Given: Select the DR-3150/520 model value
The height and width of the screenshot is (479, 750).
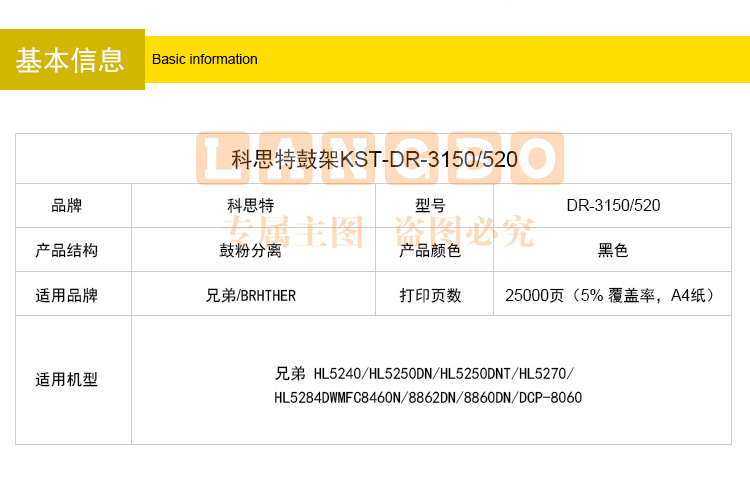Looking at the screenshot, I should tap(613, 206).
